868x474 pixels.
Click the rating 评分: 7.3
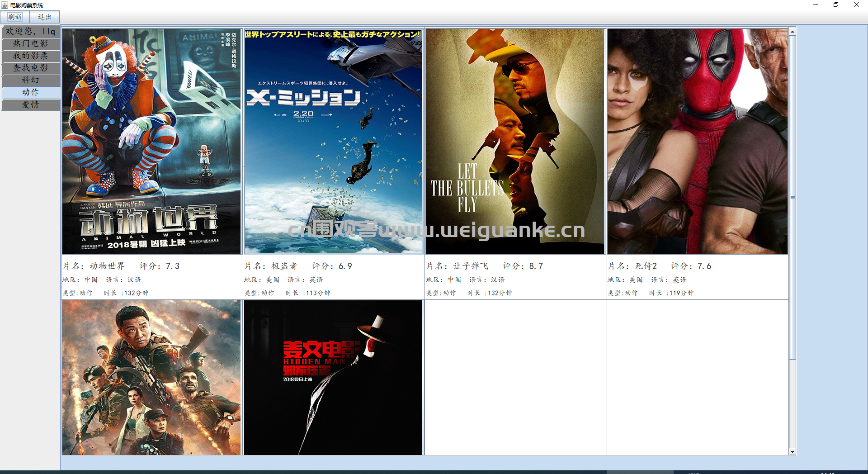click(160, 266)
